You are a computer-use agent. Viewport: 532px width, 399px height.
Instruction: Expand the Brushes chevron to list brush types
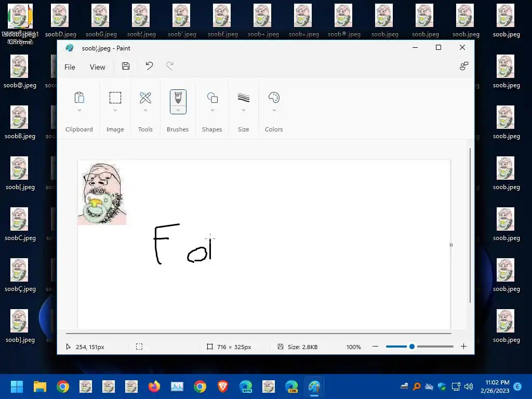(x=178, y=110)
